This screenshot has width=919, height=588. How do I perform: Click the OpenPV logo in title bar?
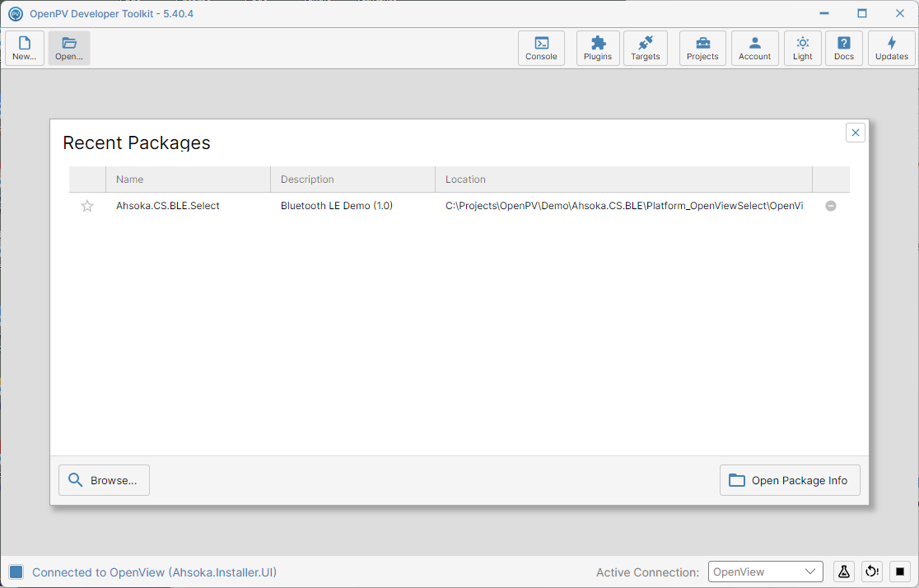(16, 13)
